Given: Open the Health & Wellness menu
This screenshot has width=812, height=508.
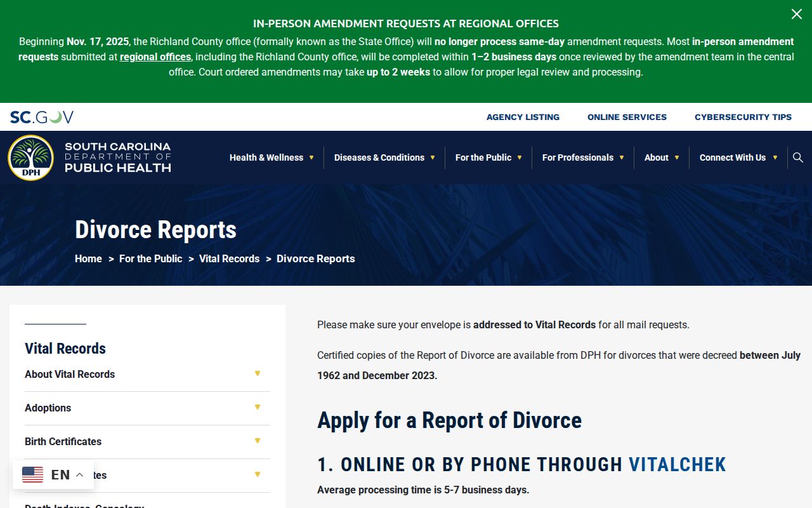Looking at the screenshot, I should coord(266,157).
